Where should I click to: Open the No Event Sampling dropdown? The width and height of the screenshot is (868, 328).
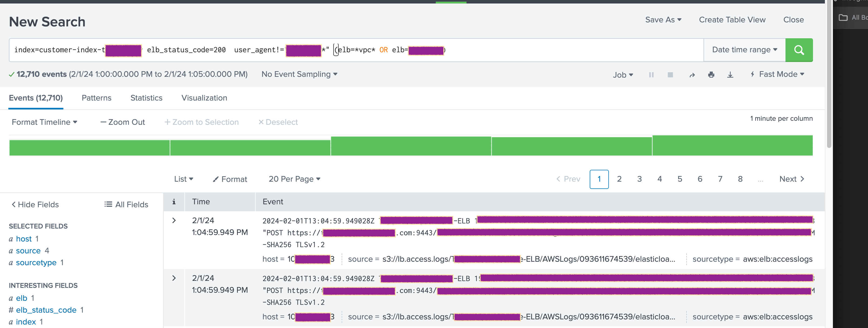pos(299,74)
